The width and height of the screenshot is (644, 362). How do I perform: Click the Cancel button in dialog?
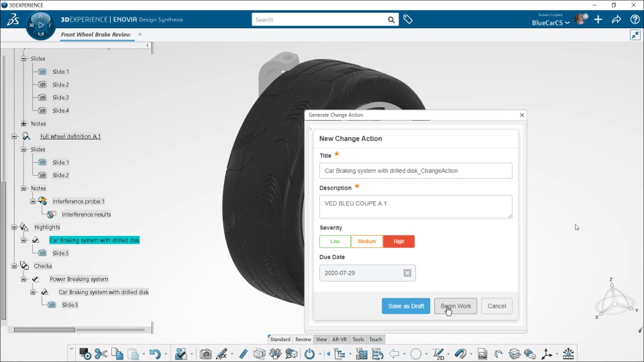coord(496,306)
